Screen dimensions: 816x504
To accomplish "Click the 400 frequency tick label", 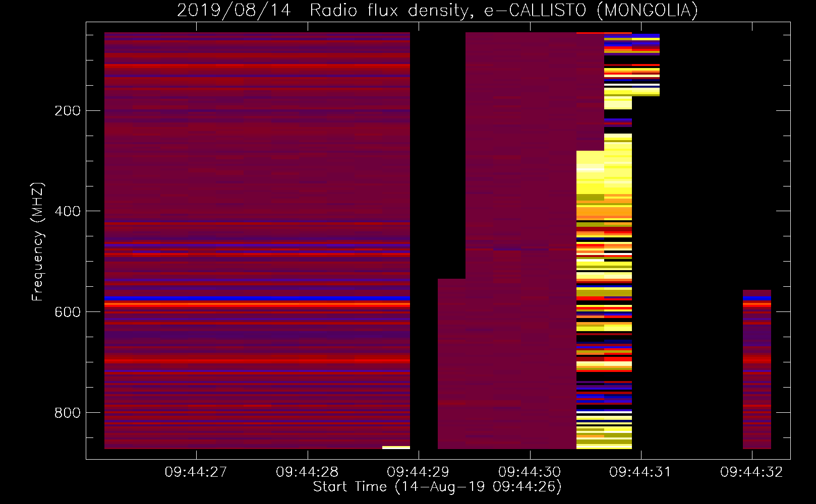I will [x=68, y=211].
